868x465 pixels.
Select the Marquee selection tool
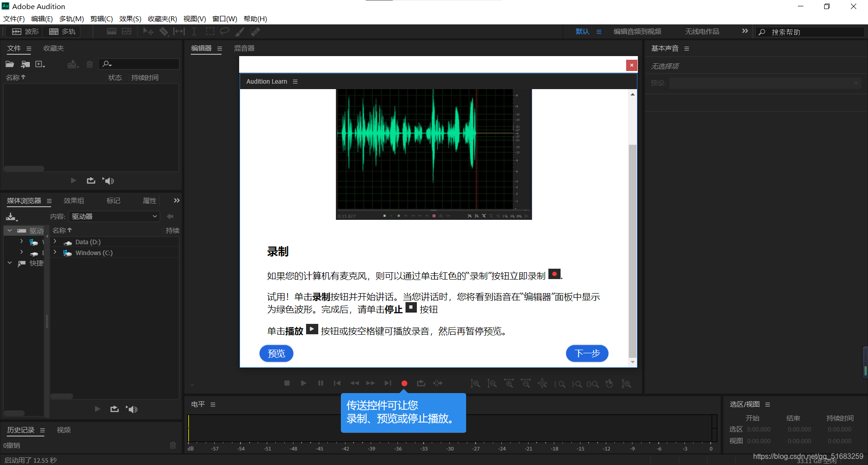coord(210,32)
